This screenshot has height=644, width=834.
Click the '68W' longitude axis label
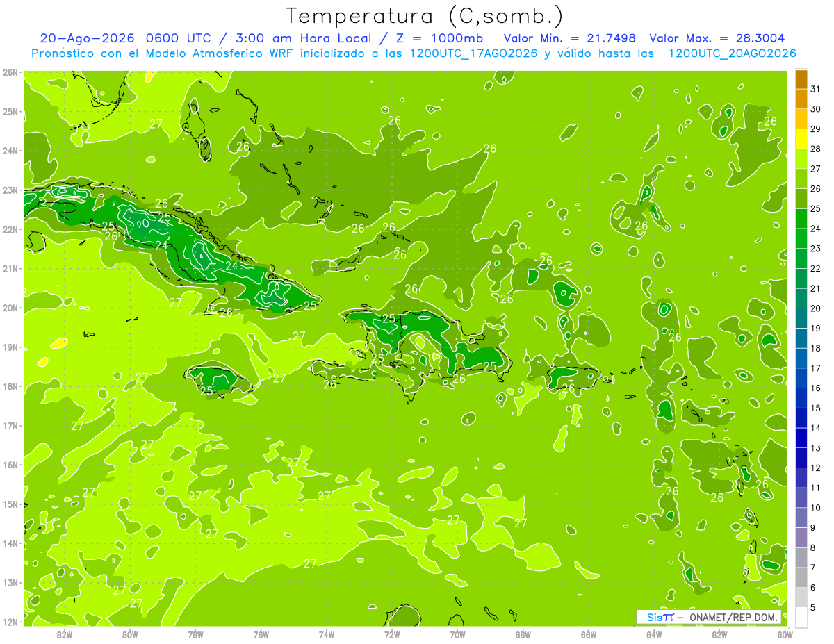523,634
